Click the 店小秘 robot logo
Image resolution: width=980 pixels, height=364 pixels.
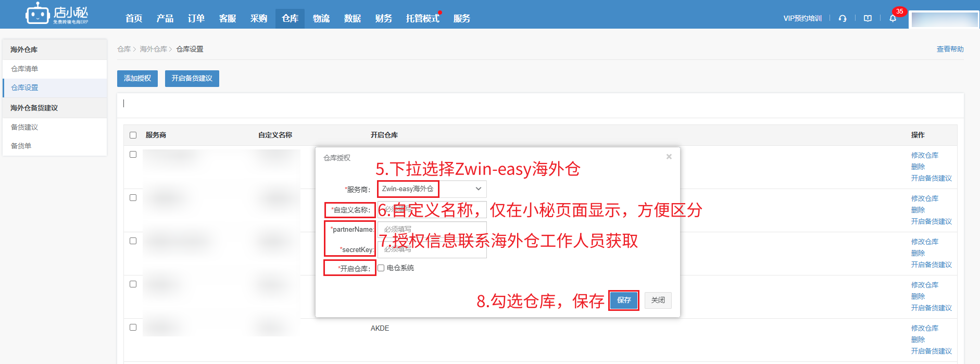tap(57, 14)
